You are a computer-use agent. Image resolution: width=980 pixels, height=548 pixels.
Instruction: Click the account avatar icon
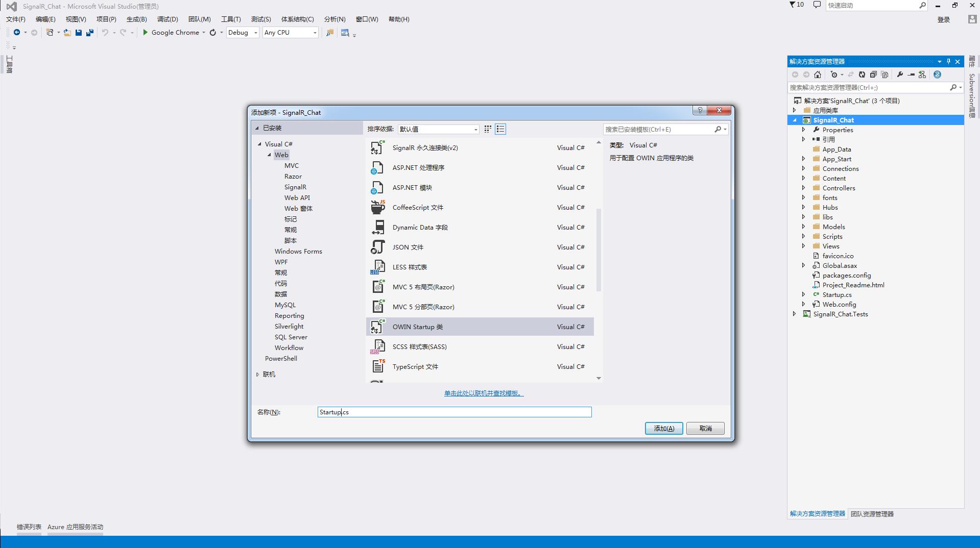972,19
